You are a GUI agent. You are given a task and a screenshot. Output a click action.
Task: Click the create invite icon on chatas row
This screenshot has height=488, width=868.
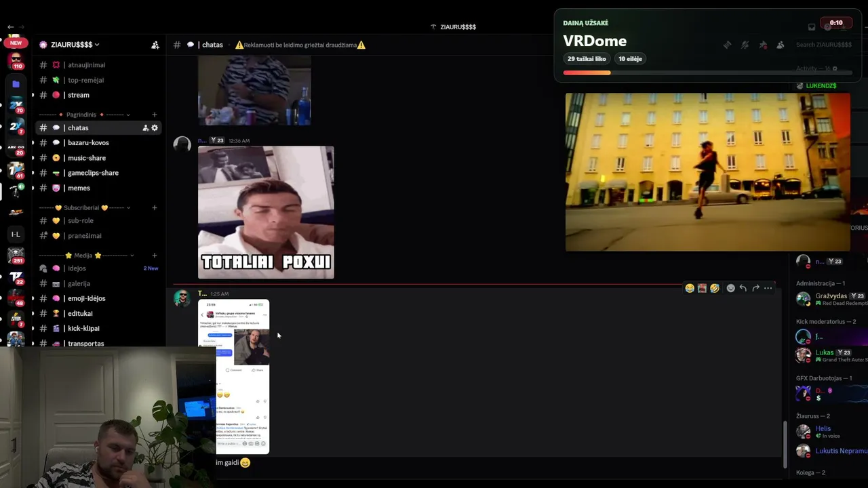145,127
